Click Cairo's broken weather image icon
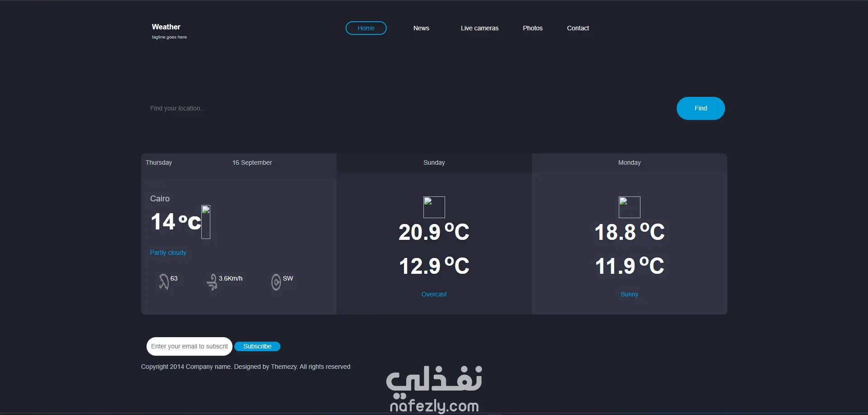 [x=206, y=222]
